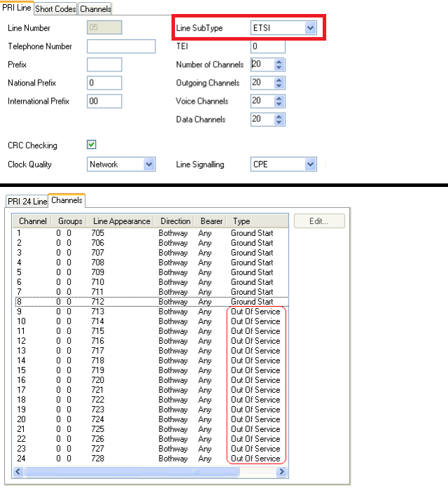Click the TEI value field

268,46
